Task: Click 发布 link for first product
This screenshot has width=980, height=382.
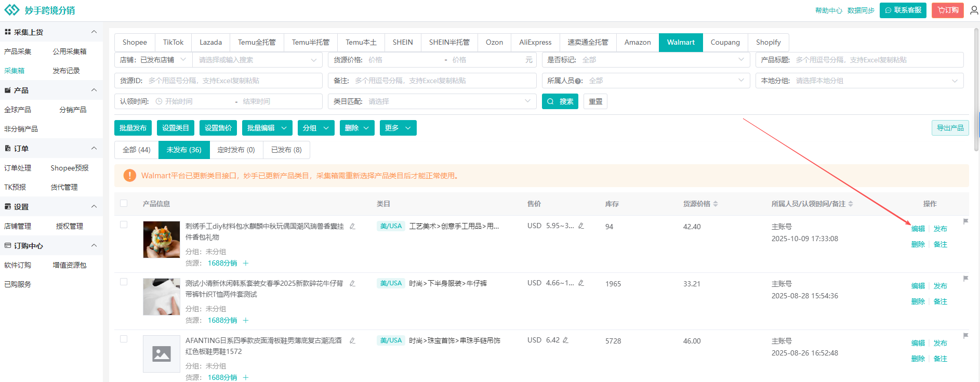Action: [x=940, y=229]
